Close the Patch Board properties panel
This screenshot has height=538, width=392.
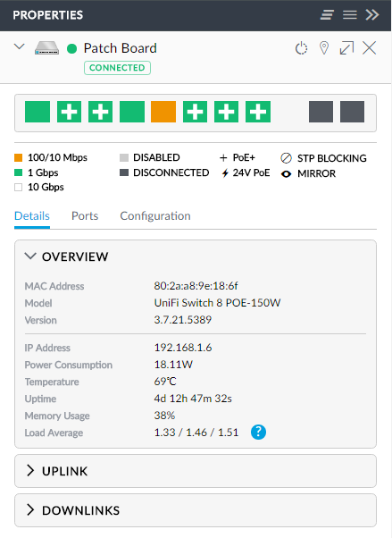(370, 48)
